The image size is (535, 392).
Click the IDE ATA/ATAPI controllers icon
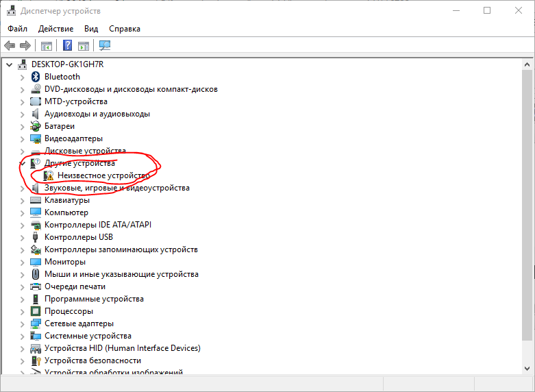(36, 225)
